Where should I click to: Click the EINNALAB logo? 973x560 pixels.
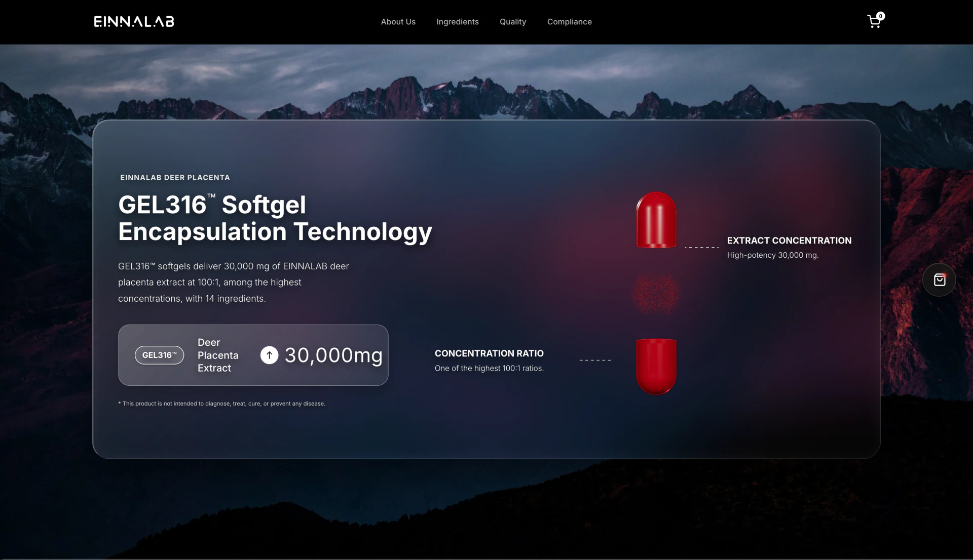134,21
